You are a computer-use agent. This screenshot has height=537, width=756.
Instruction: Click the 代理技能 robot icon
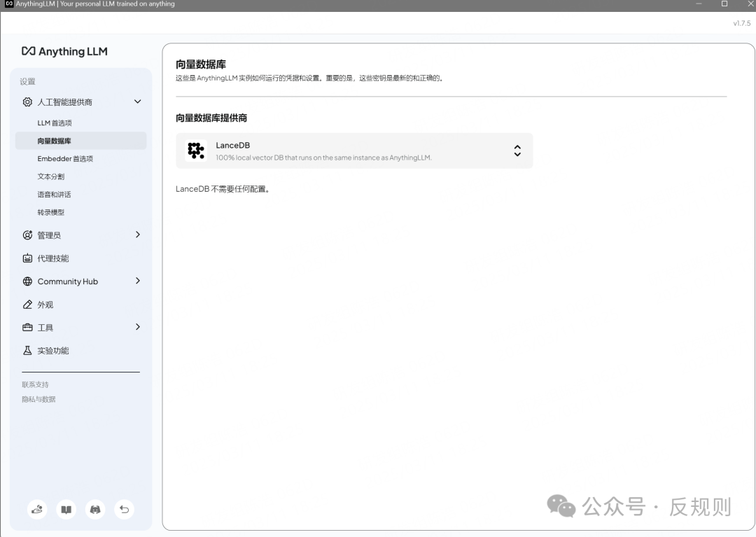click(x=27, y=258)
